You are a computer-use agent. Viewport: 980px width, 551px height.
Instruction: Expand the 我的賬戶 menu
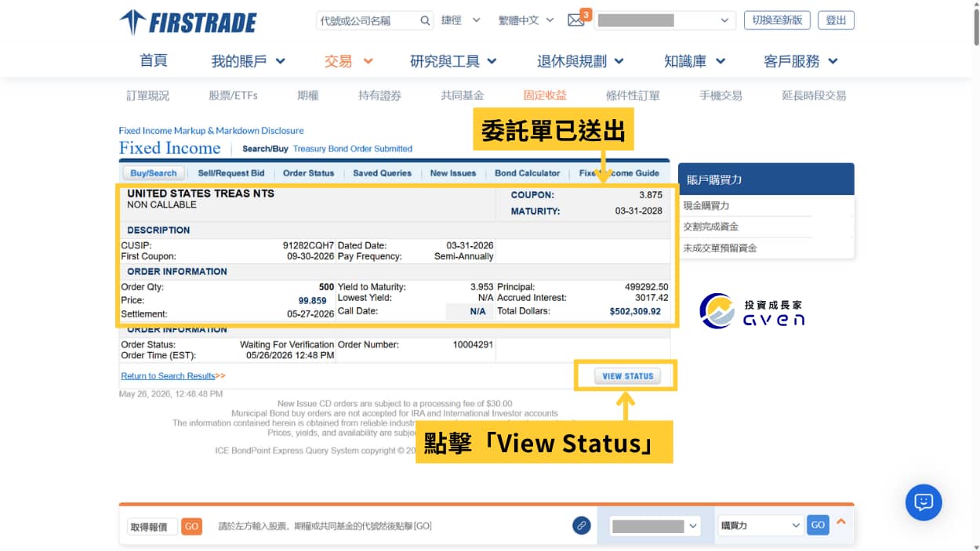point(248,61)
